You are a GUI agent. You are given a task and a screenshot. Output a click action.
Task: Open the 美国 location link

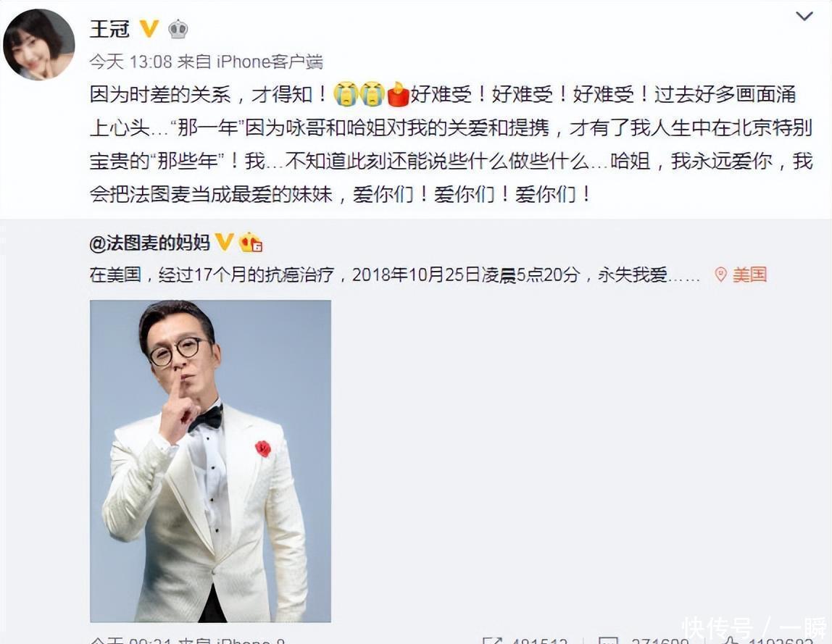749,275
